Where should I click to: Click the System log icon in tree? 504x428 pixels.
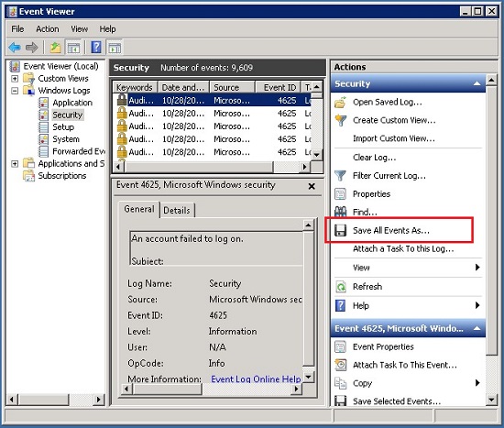coord(43,139)
